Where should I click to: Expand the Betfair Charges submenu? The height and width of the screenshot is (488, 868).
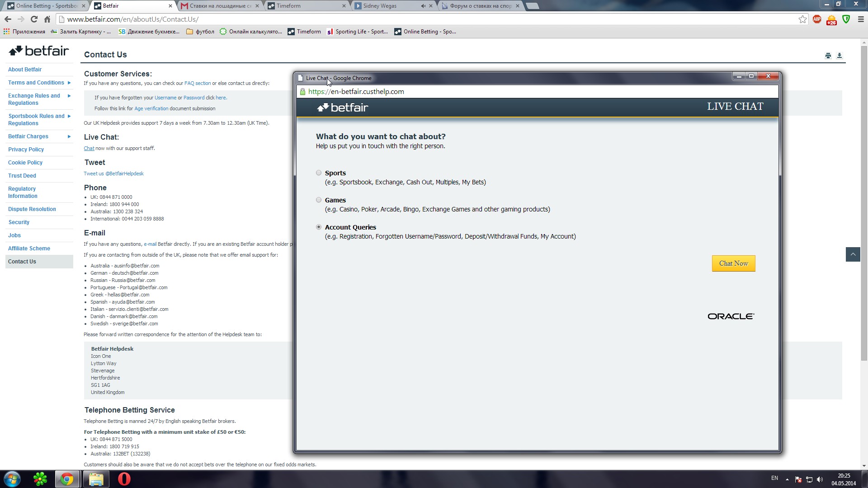(69, 136)
